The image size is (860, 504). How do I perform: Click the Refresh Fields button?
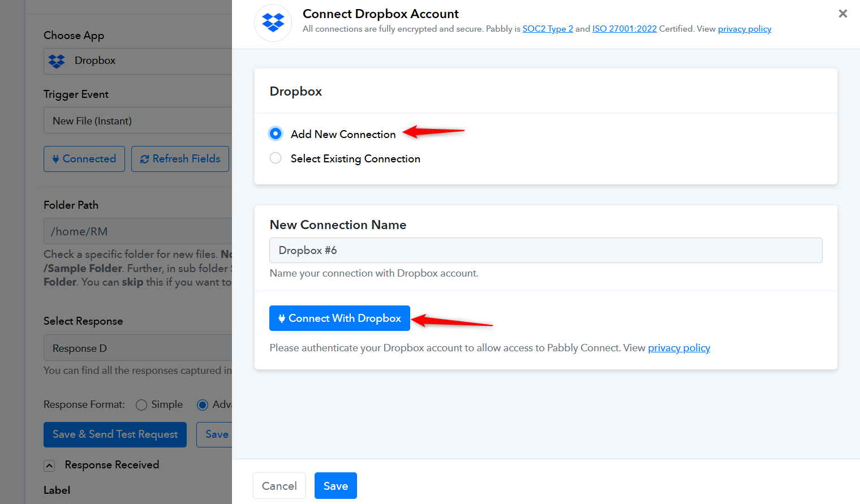180,159
